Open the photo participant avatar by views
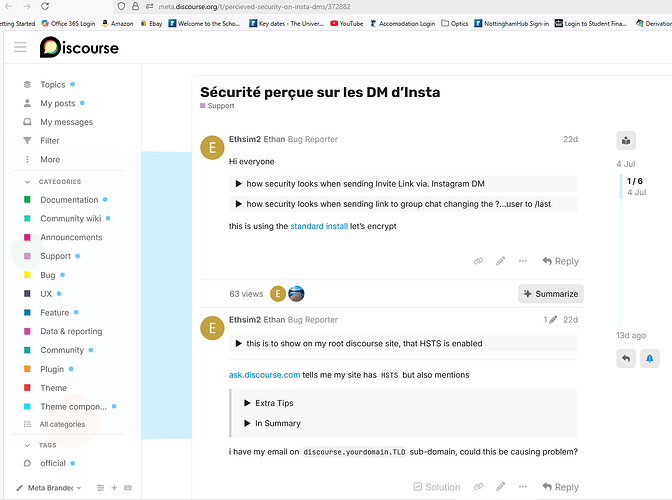 [296, 294]
